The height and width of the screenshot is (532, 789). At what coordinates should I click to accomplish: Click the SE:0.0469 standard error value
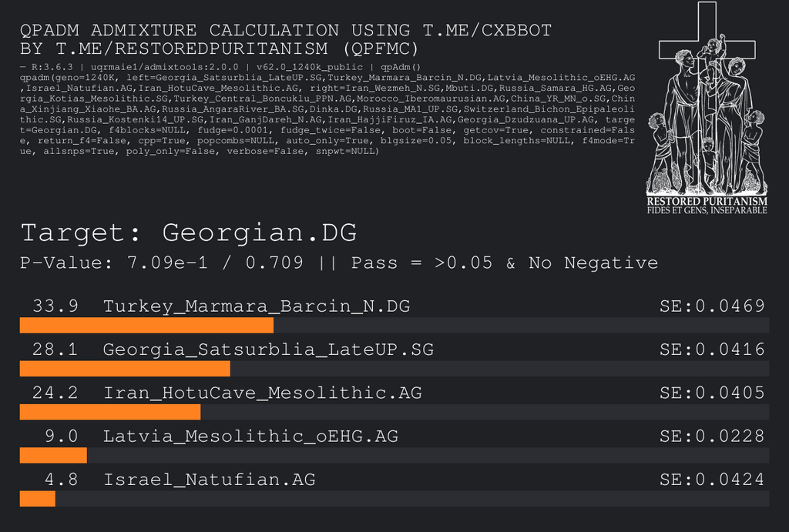point(712,306)
